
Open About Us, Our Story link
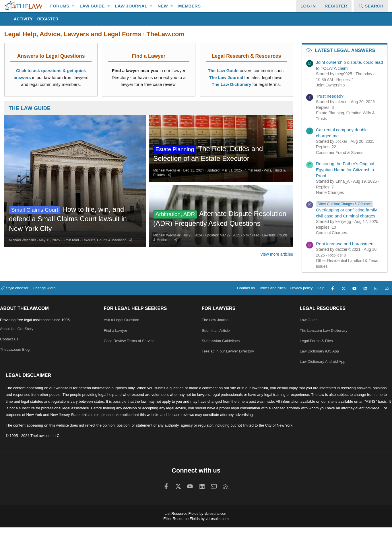(17, 329)
